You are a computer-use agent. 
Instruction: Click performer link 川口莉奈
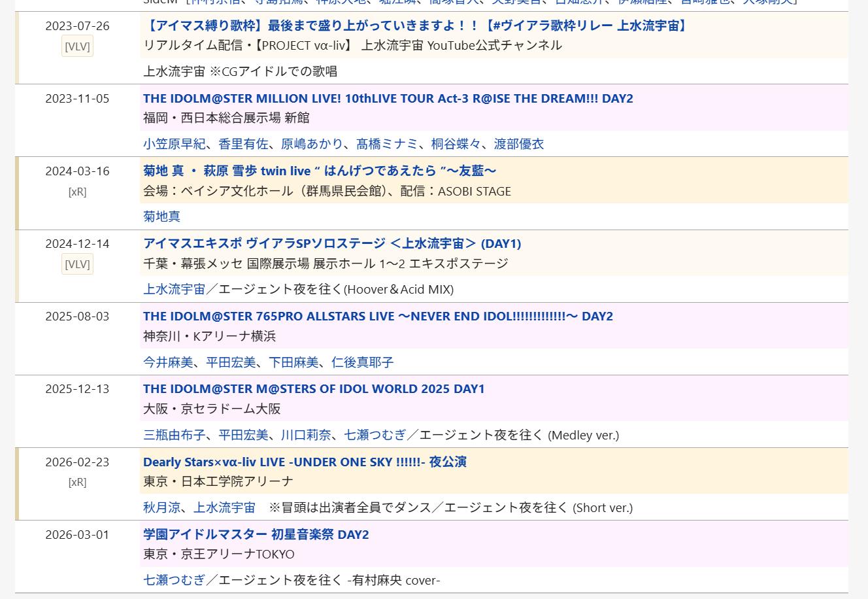tap(306, 435)
